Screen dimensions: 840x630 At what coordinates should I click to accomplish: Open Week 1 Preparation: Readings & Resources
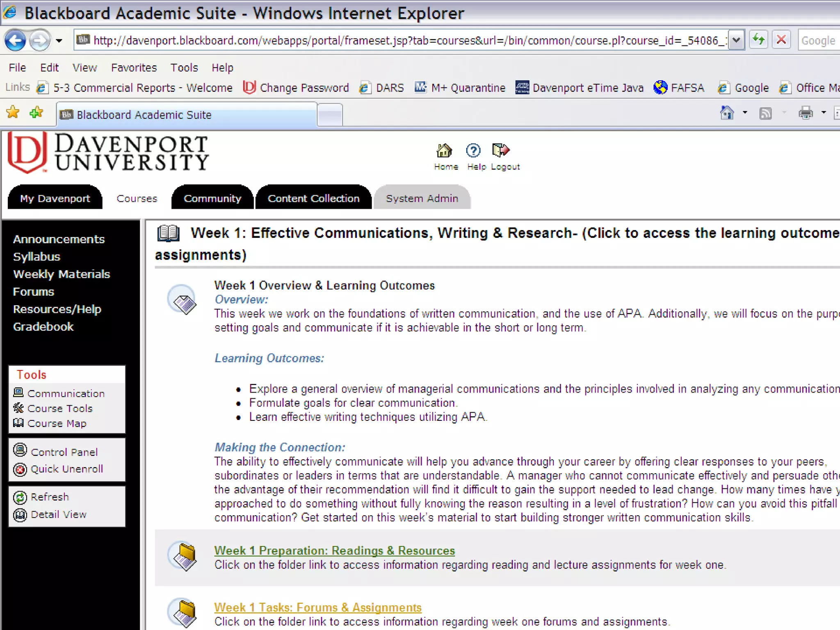(334, 551)
